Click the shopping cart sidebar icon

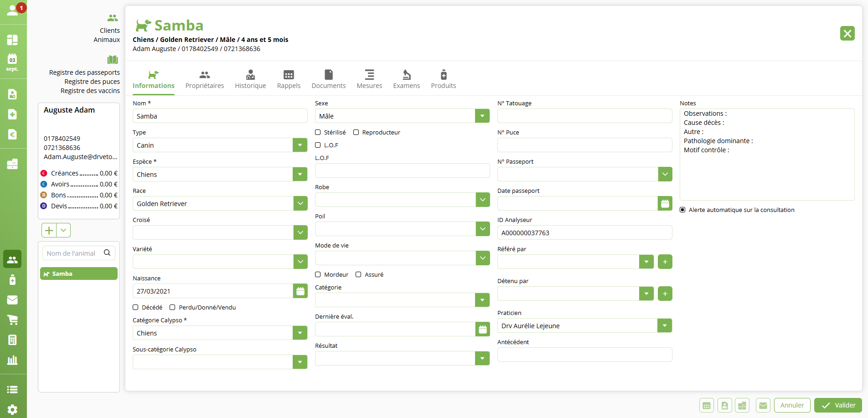click(12, 320)
